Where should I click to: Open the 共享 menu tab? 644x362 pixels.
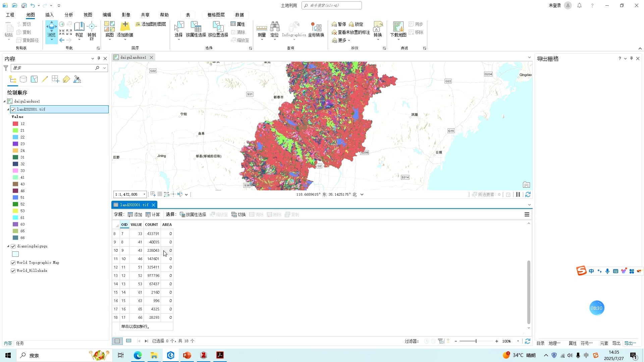point(145,14)
